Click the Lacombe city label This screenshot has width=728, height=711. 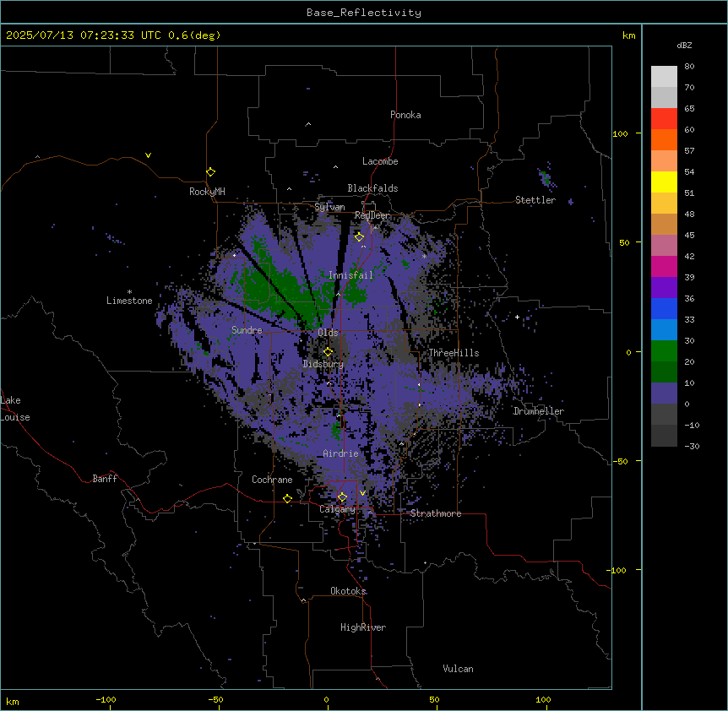tap(380, 161)
